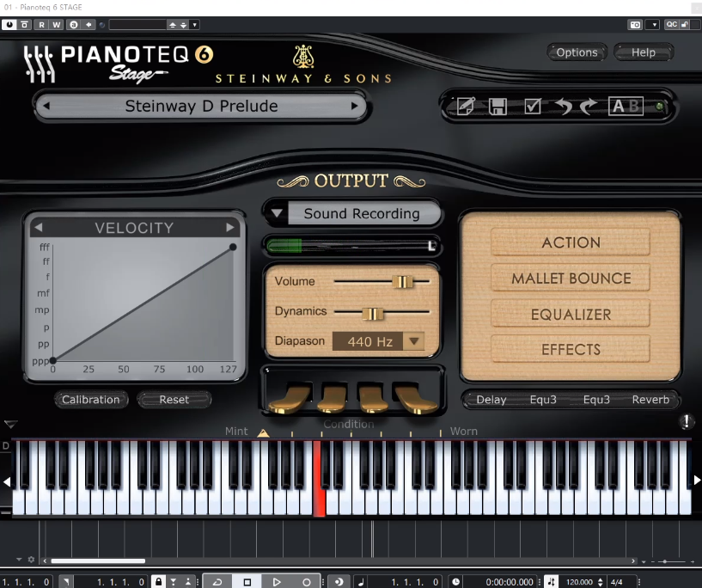
Task: Adjust the Volume slider handle
Action: (x=402, y=282)
